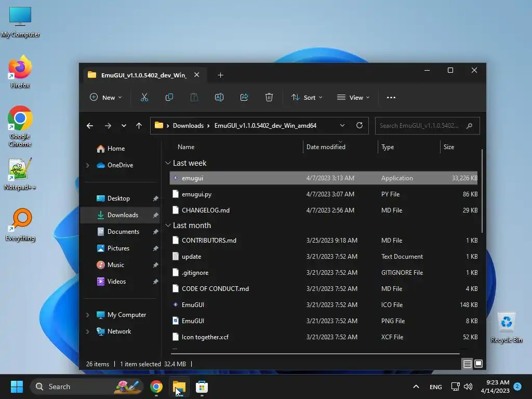
Task: Expand OneDrive in navigation pane
Action: (87, 165)
